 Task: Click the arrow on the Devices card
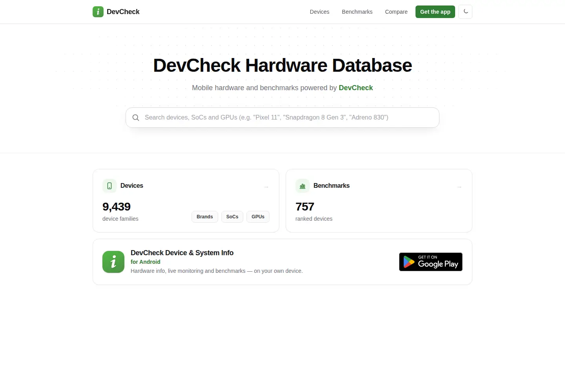coord(266,187)
